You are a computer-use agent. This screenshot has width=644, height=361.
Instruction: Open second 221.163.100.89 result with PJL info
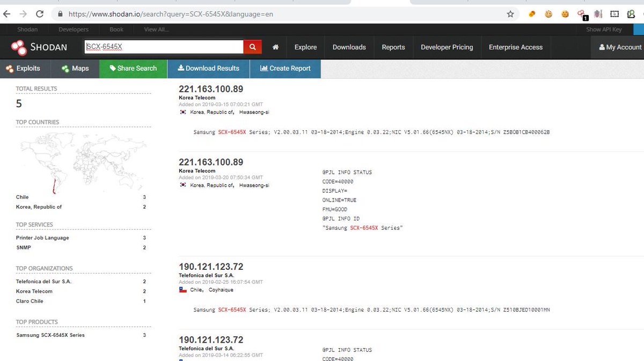tap(211, 162)
